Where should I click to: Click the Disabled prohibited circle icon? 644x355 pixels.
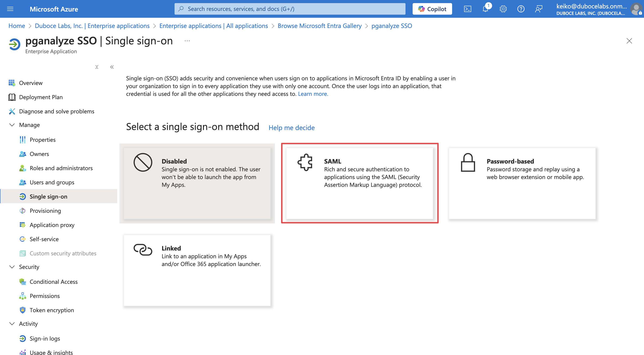click(x=143, y=162)
